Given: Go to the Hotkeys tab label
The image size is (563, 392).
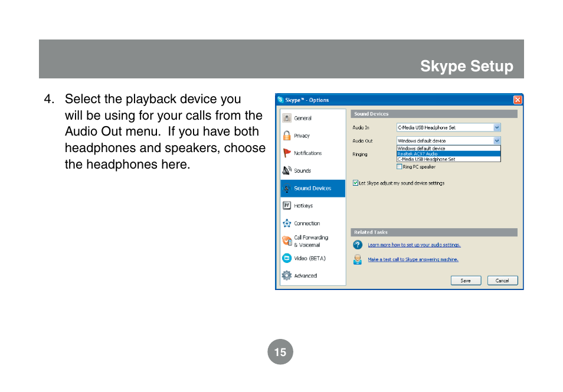Looking at the screenshot, I should (303, 206).
